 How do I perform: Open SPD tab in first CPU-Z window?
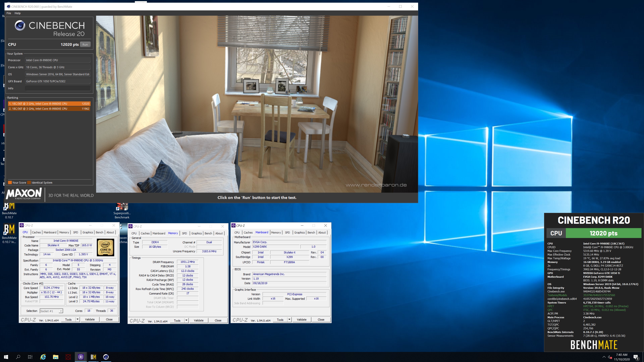point(75,232)
